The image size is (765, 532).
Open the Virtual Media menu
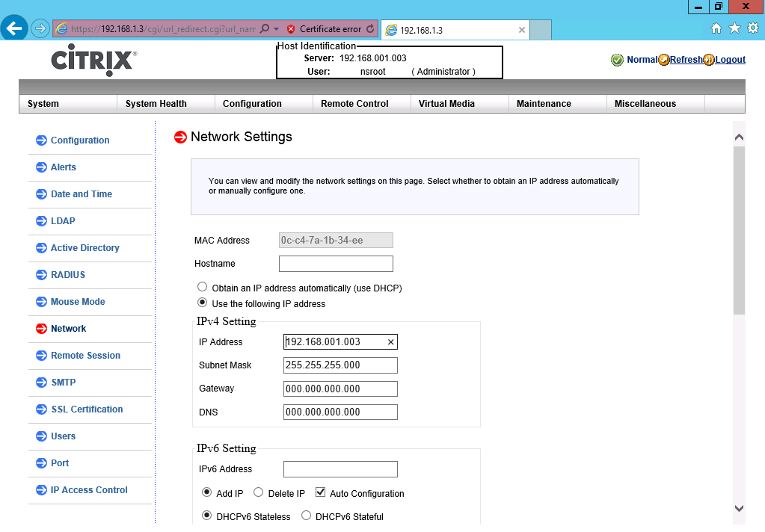[x=460, y=104]
